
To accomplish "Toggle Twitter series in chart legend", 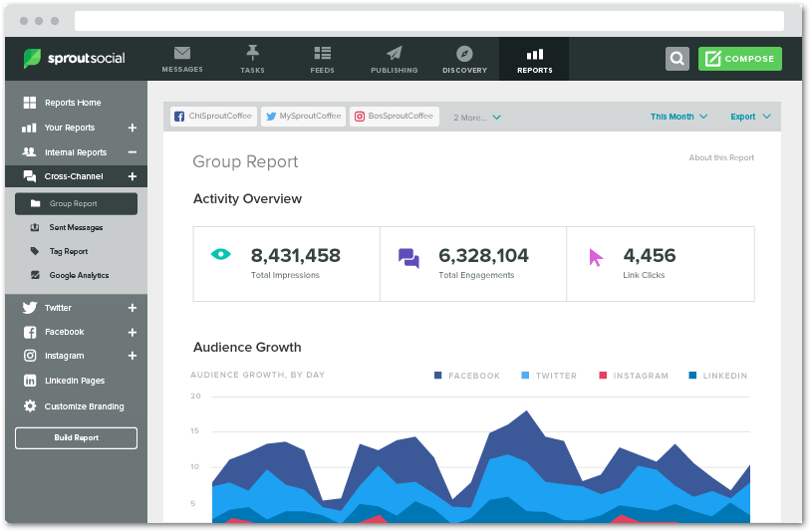I will coord(549,376).
